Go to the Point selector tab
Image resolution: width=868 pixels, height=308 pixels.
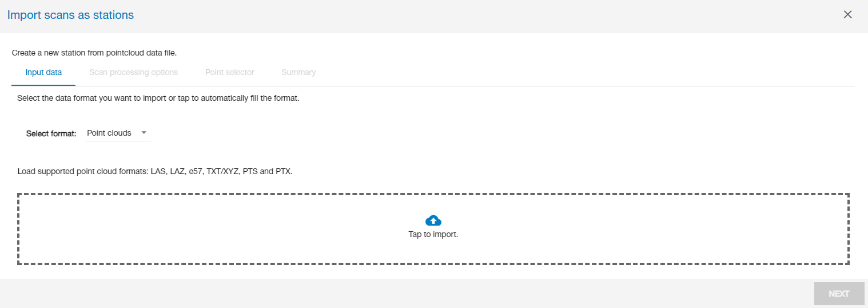(229, 72)
